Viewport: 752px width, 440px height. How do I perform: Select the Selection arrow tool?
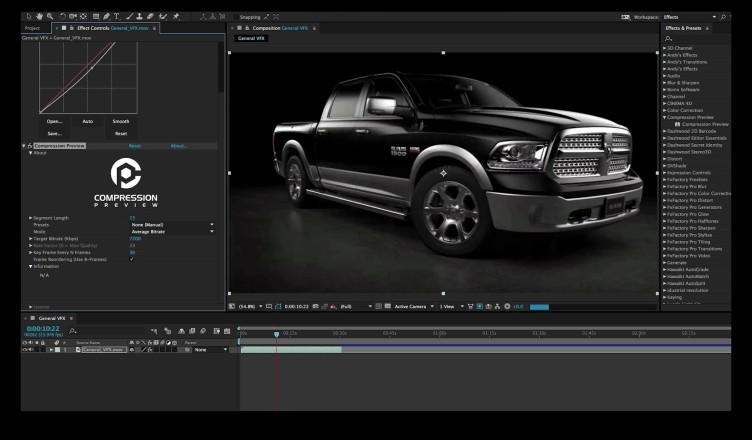point(28,17)
